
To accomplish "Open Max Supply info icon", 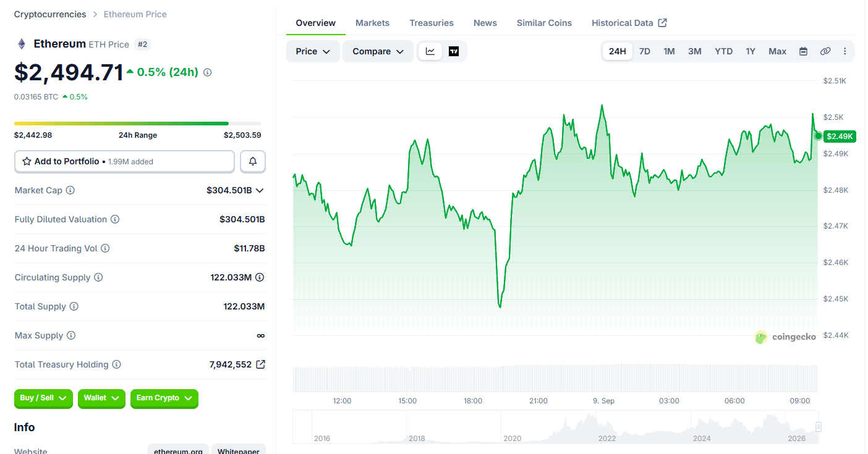I will point(71,335).
